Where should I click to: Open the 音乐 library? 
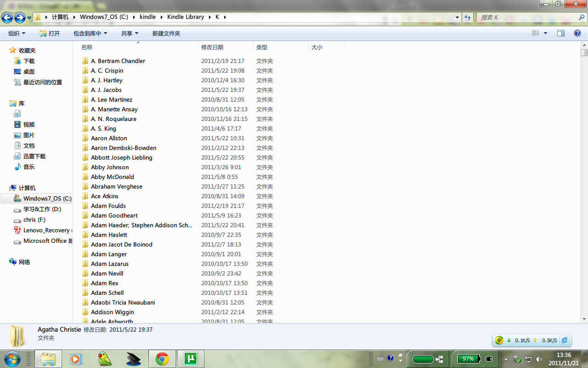(x=29, y=167)
